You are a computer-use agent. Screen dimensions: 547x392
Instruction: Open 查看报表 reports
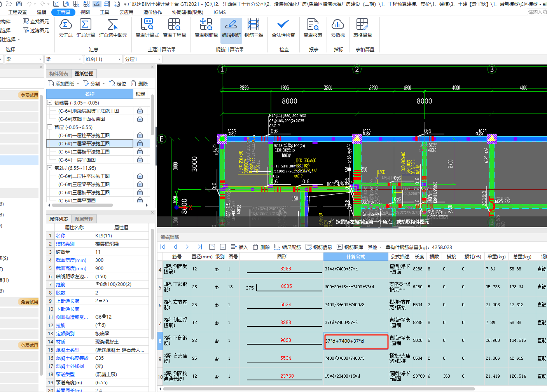pyautogui.click(x=313, y=28)
